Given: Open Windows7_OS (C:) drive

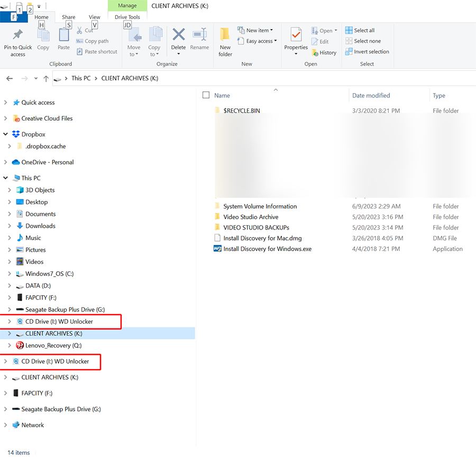Looking at the screenshot, I should click(x=50, y=274).
